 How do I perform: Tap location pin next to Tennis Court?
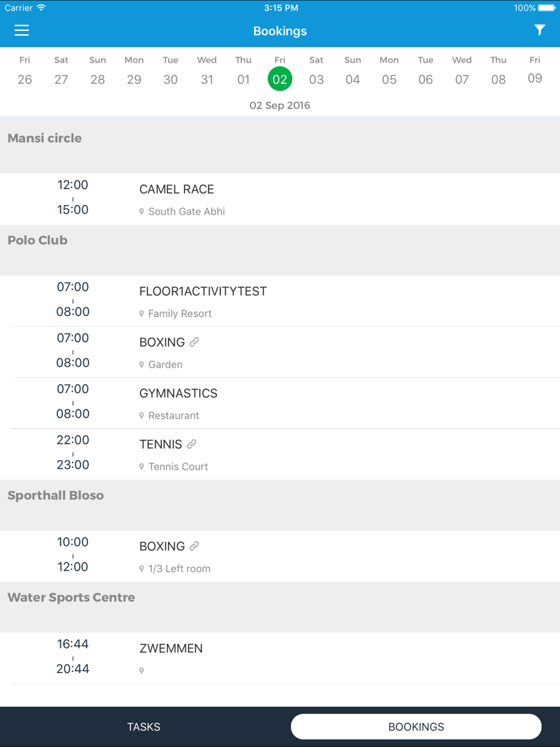142,466
